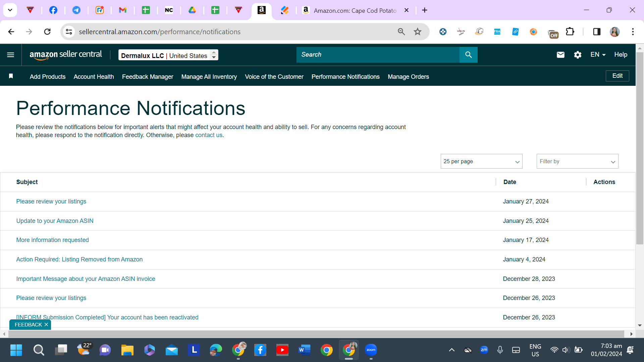Bookmark this page with the star icon
The width and height of the screenshot is (644, 362).
417,32
